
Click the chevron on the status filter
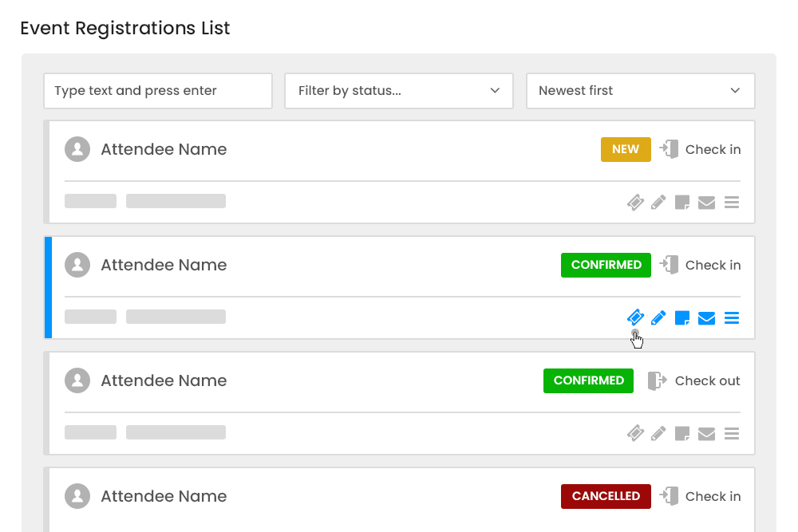[x=495, y=91]
